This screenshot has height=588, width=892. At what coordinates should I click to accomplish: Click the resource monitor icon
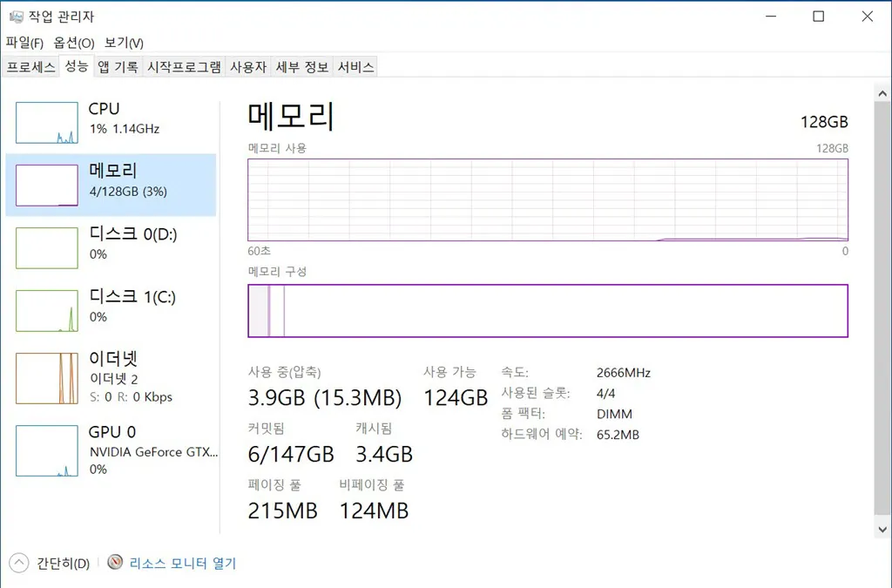pos(115,563)
